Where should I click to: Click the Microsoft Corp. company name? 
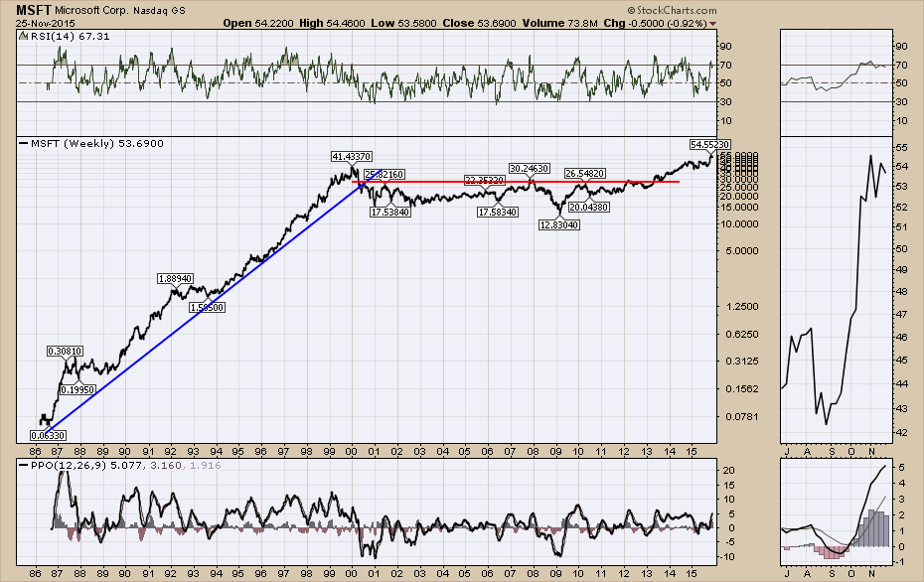click(x=91, y=11)
